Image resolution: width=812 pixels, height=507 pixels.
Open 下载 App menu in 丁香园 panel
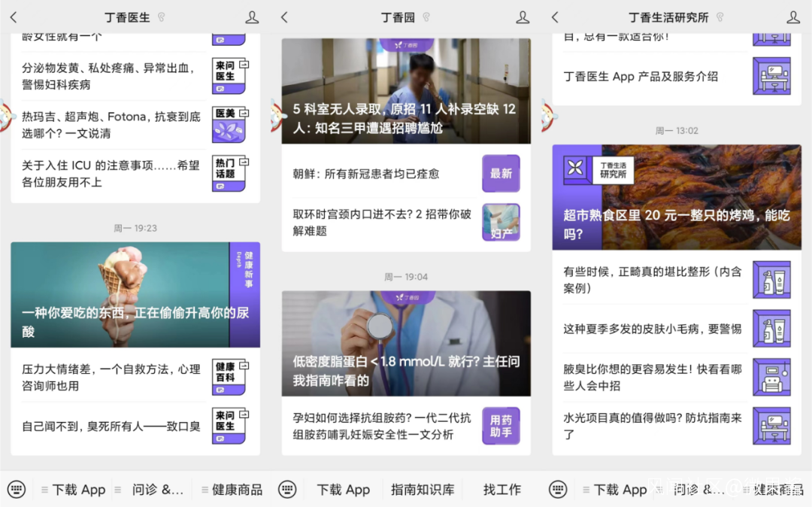343,490
